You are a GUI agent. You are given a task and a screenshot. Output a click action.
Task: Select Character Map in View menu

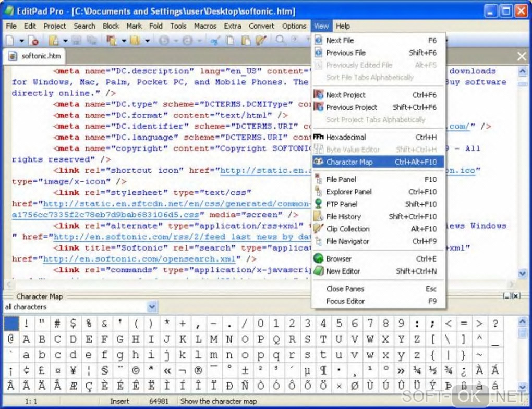[378, 162]
